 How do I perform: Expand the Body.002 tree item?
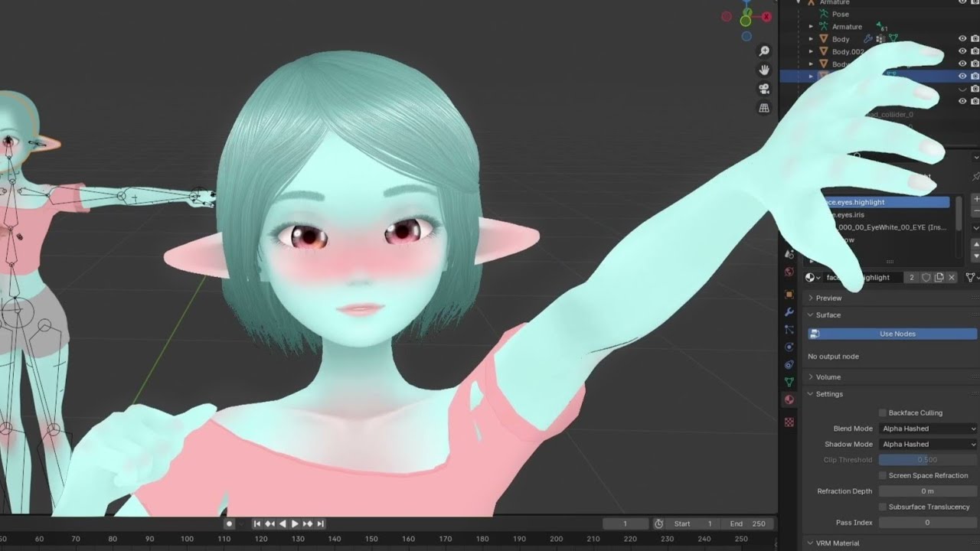pyautogui.click(x=812, y=51)
